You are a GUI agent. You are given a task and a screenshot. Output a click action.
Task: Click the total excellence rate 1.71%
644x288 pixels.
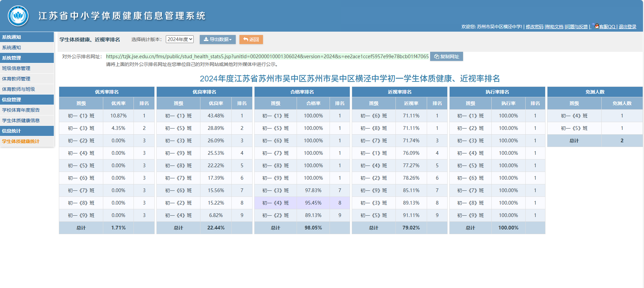[x=118, y=228]
